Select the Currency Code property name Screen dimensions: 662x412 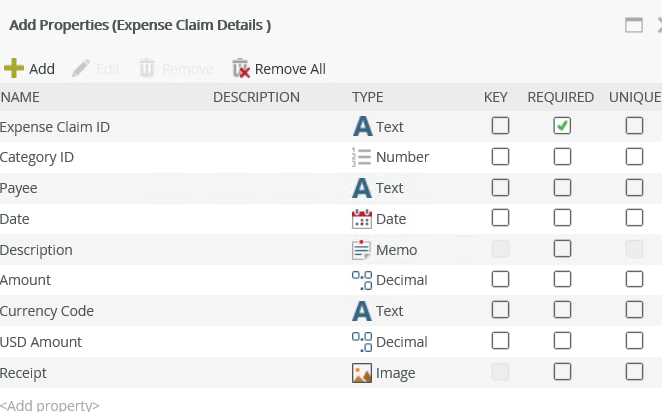tap(47, 311)
